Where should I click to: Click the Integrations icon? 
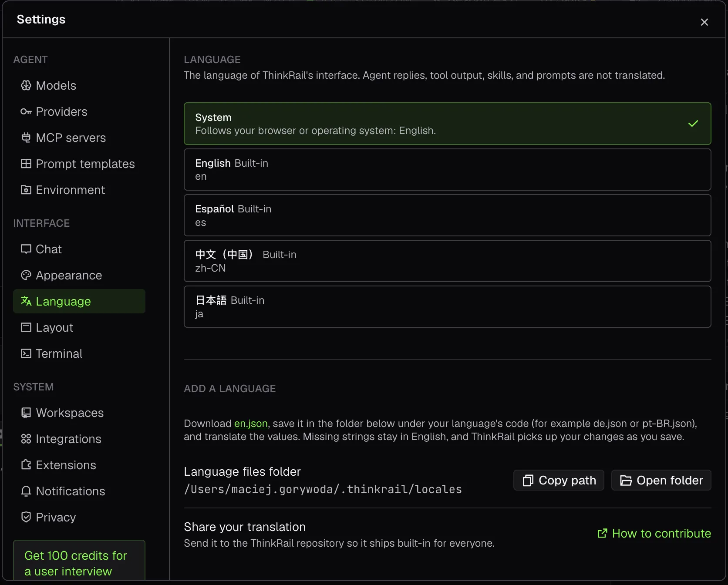26,439
